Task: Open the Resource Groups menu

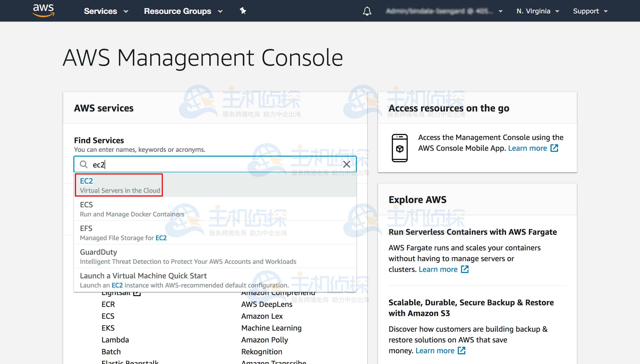Action: pos(183,11)
